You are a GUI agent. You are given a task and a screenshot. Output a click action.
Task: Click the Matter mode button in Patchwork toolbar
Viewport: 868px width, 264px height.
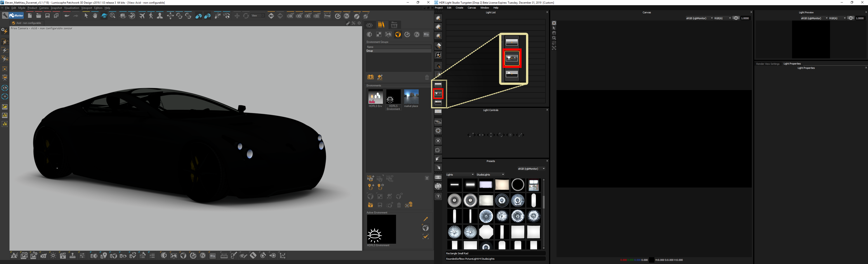pyautogui.click(x=16, y=16)
